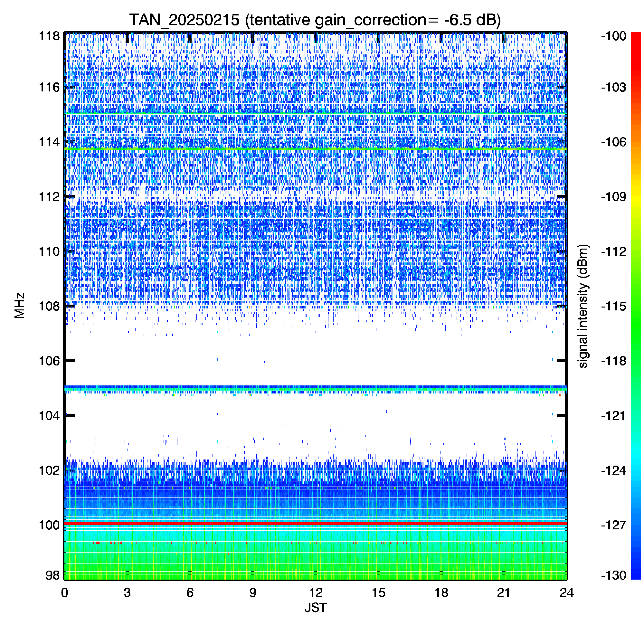Click the 21 tick label on the time axis

point(504,593)
